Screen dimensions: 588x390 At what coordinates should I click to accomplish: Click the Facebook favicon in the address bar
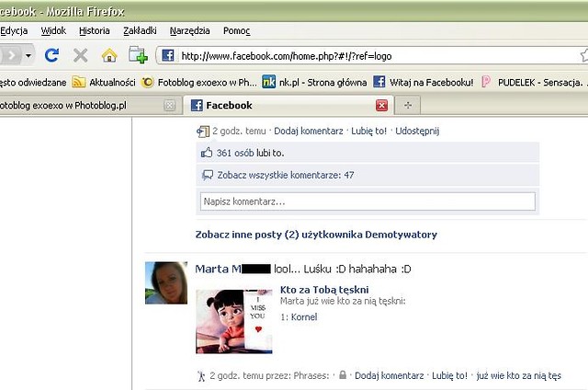(x=167, y=55)
